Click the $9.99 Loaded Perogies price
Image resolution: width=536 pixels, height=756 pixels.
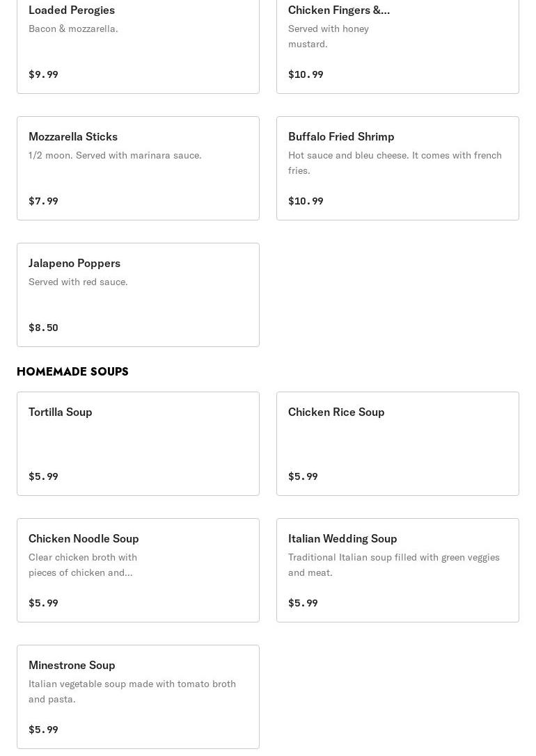pos(43,74)
